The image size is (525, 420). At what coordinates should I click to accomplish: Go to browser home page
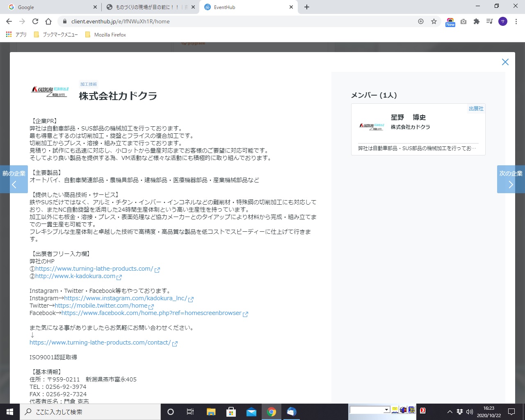tap(48, 21)
